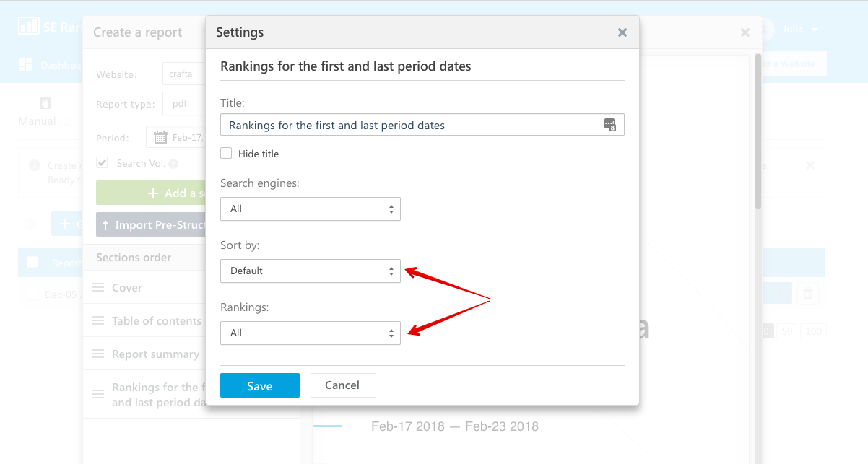Click the variable insert icon in Title field
This screenshot has width=868, height=464.
pyautogui.click(x=610, y=125)
